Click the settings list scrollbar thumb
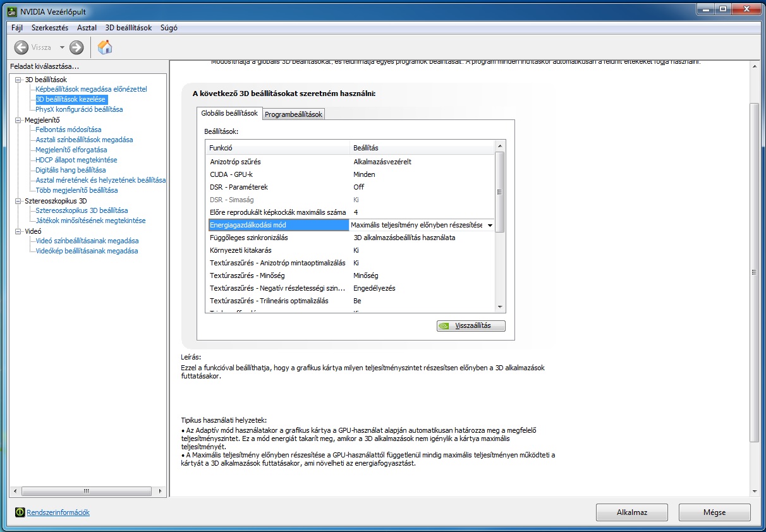The height and width of the screenshot is (532, 766). coord(500,192)
